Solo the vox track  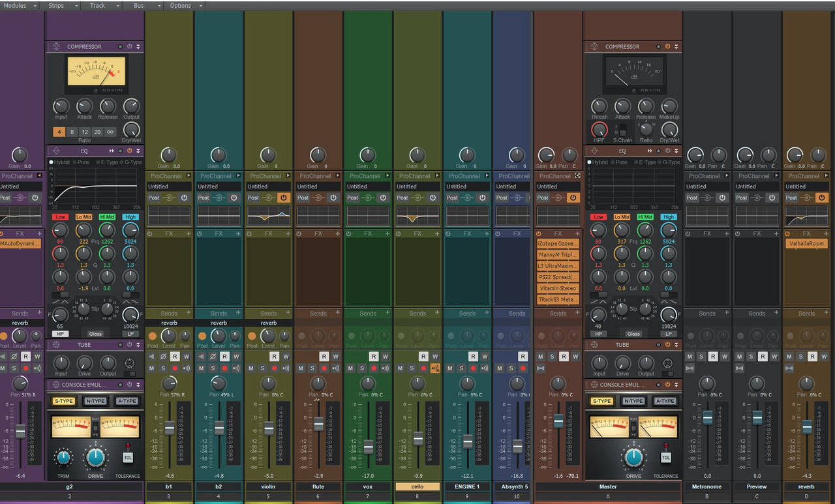click(362, 368)
